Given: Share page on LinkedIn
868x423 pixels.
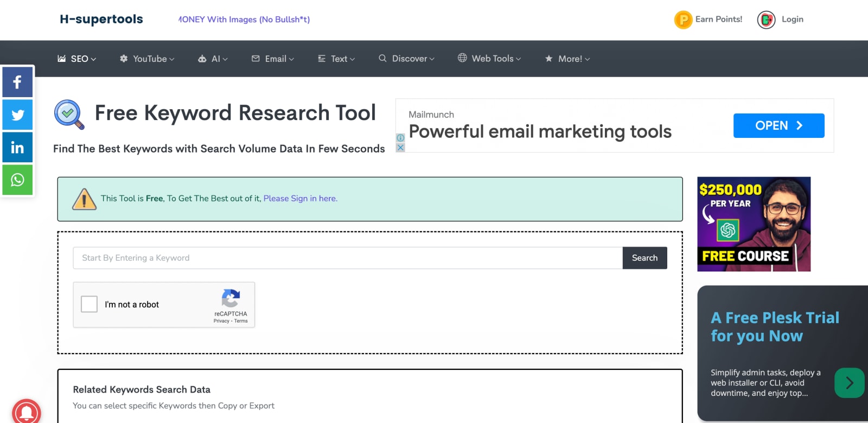Looking at the screenshot, I should pyautogui.click(x=17, y=147).
